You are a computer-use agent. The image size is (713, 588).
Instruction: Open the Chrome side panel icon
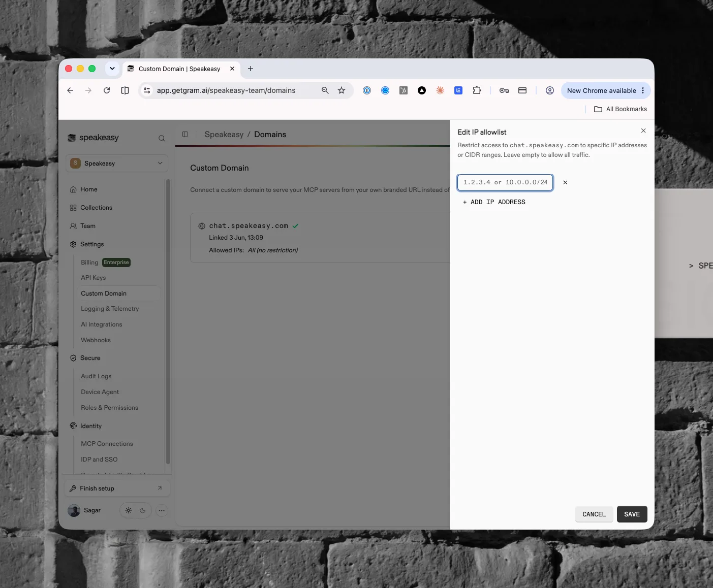(x=125, y=90)
